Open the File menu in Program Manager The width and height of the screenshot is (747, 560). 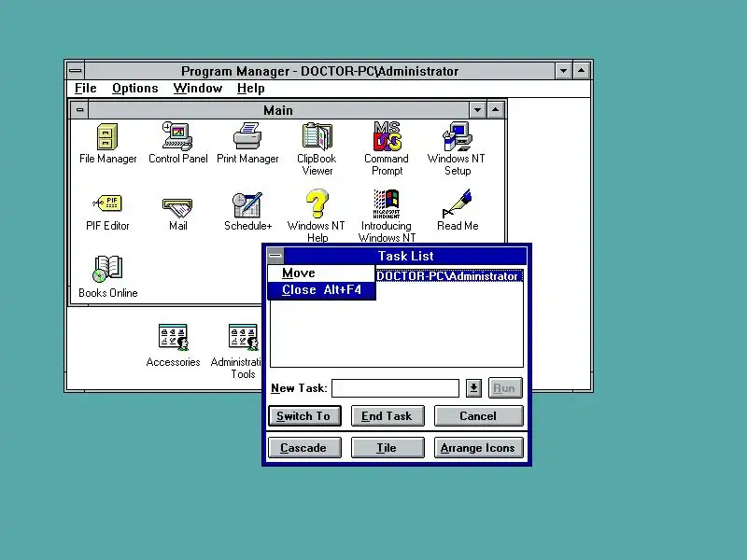point(85,88)
